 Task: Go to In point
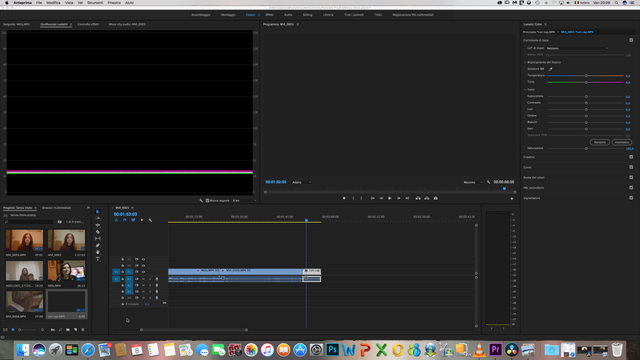(373, 198)
